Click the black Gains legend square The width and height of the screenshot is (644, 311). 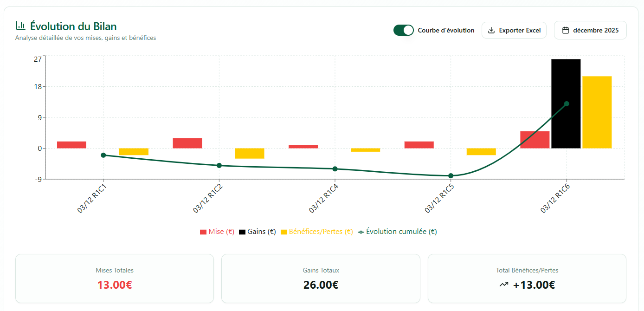point(242,232)
